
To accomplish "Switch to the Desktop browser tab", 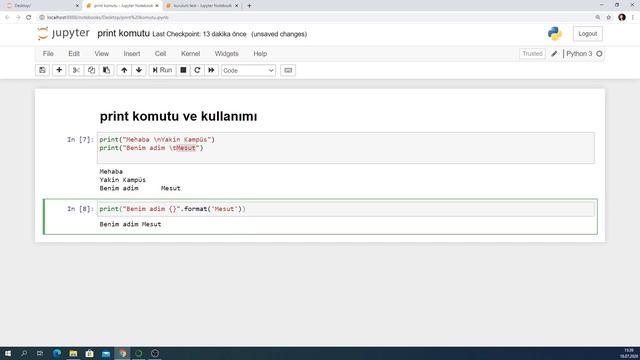I will [x=41, y=6].
